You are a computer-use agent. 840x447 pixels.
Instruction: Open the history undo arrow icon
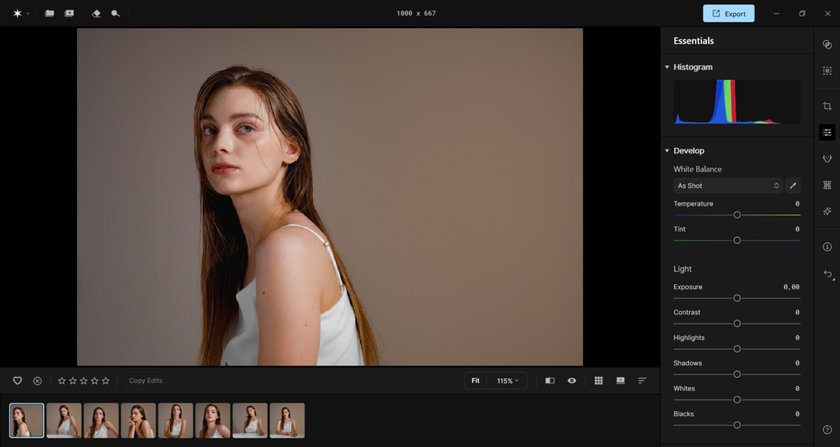(827, 274)
